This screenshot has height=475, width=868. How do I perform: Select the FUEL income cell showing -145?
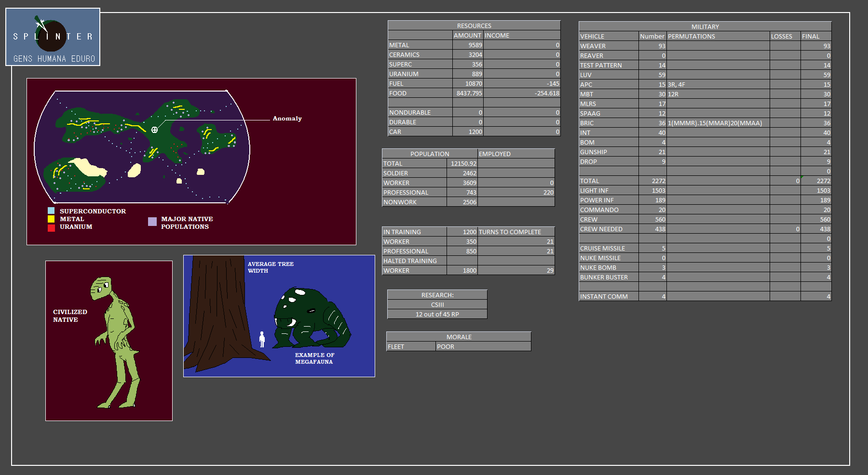(x=522, y=83)
